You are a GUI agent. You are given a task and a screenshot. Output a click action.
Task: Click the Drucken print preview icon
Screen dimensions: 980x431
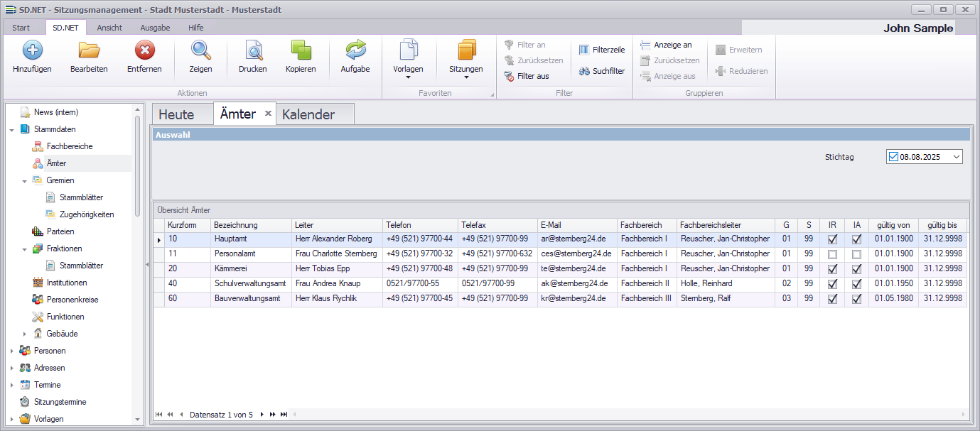click(x=253, y=50)
